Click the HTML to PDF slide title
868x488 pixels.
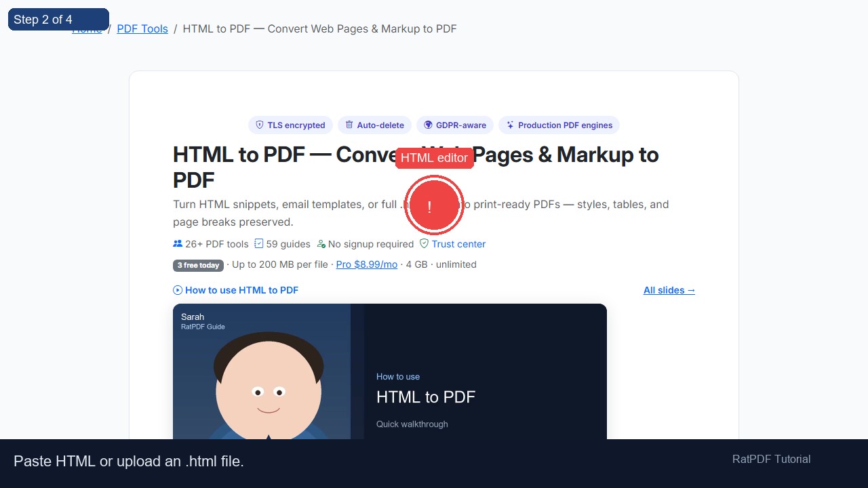pyautogui.click(x=426, y=397)
